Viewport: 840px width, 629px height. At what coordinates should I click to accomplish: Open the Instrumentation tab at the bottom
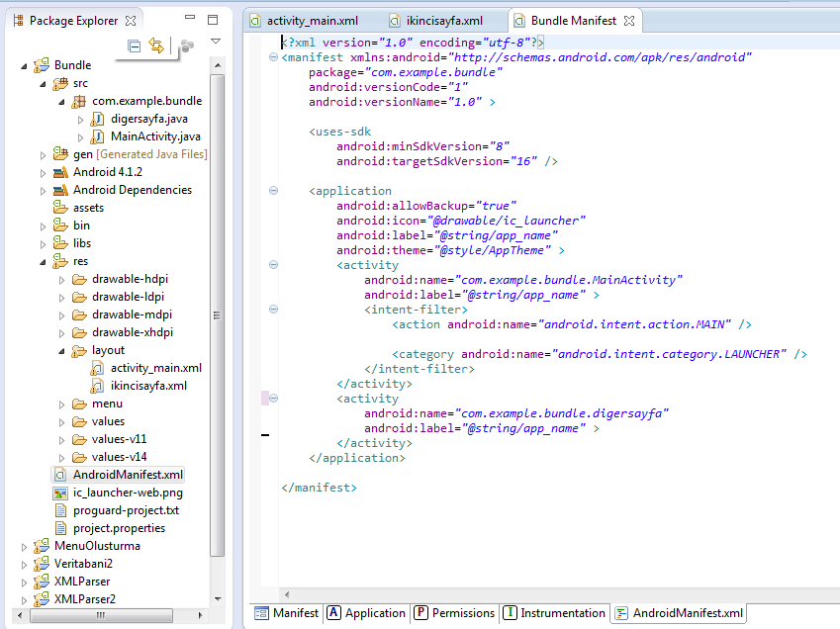[x=553, y=613]
